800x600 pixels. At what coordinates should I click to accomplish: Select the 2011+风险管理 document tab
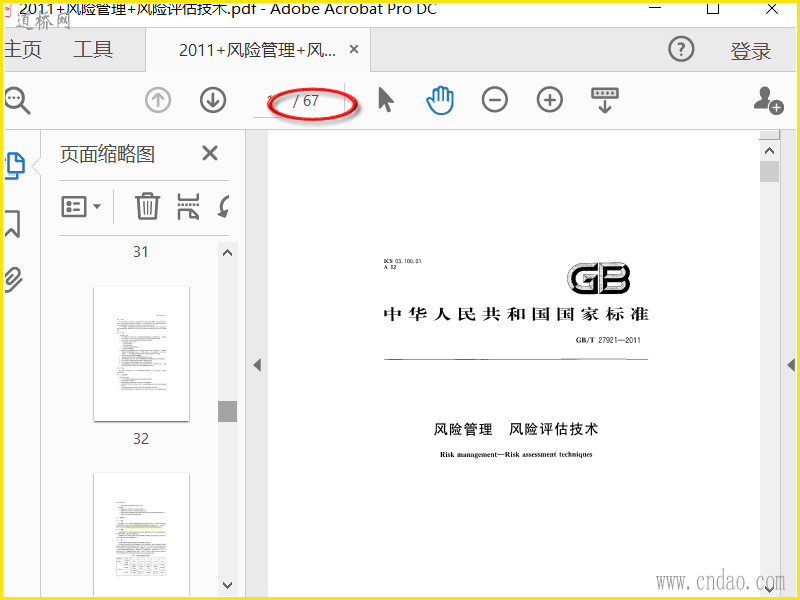pyautogui.click(x=257, y=50)
